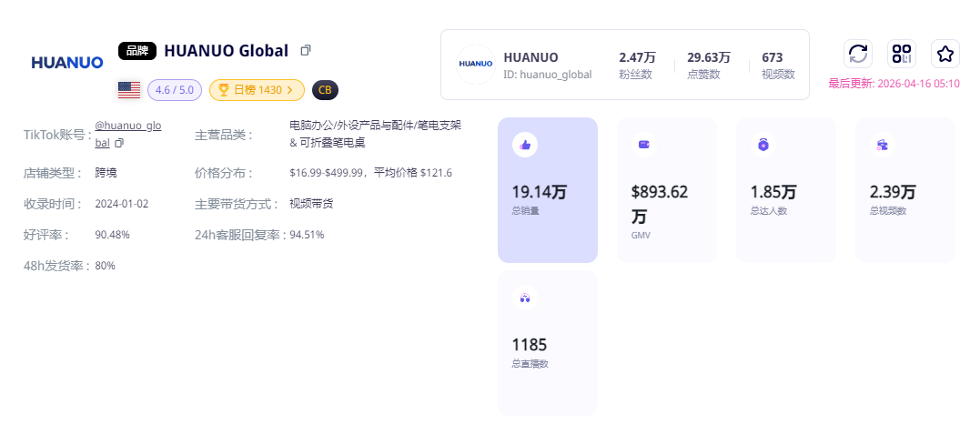
Task: Click the total livestreams (总直播数) icon
Action: click(525, 298)
